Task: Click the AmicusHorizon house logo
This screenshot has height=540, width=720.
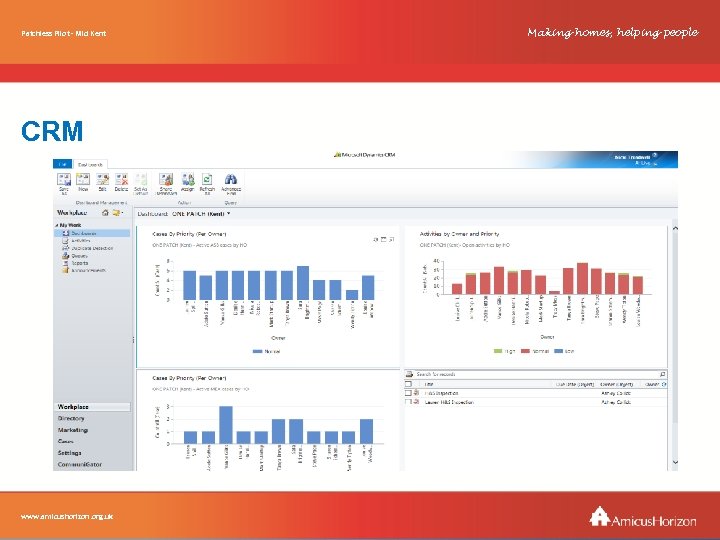Action: pyautogui.click(x=600, y=516)
